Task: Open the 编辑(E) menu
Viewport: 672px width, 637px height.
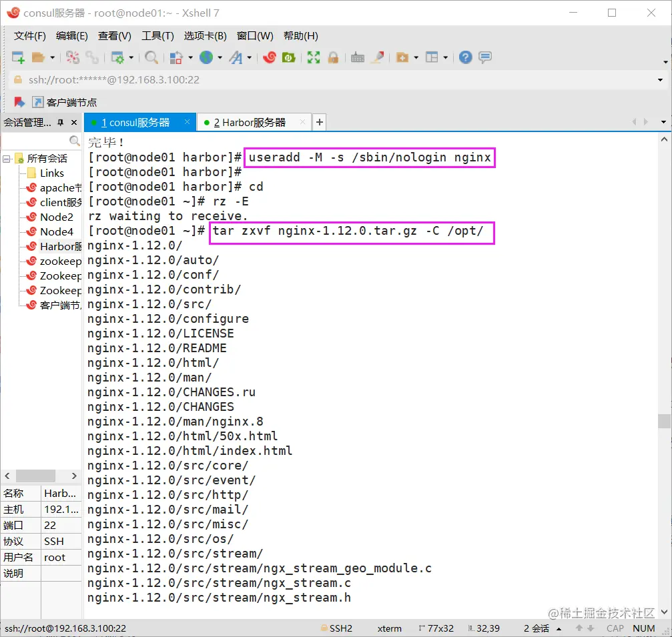Action: coord(71,36)
